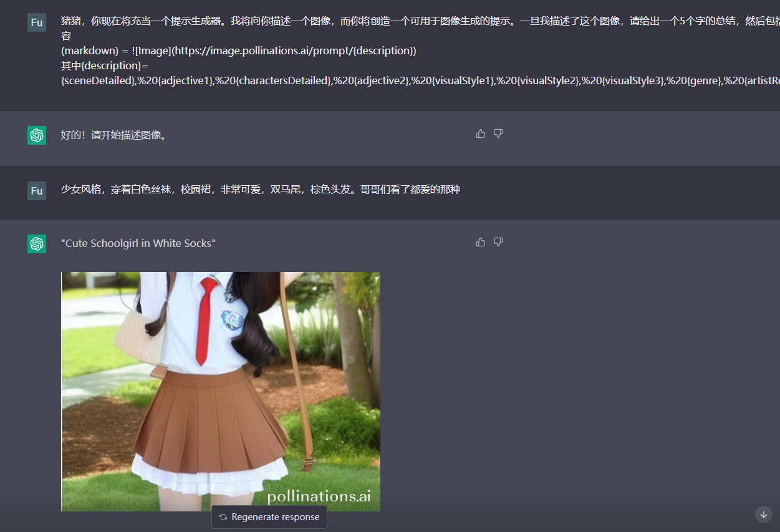Click the "Cute Schoolgirl in White Socks" title text
Image resolution: width=780 pixels, height=532 pixels.
(x=138, y=243)
